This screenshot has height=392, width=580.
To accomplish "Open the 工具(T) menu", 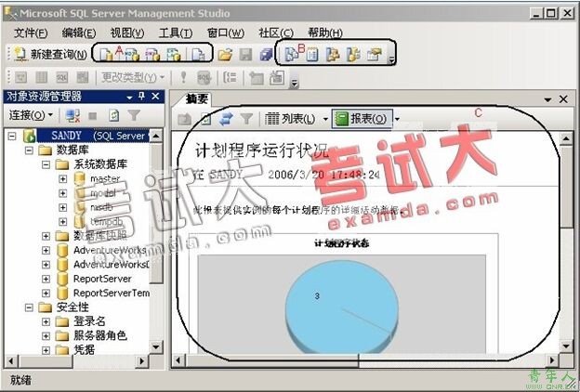I will pos(176,33).
